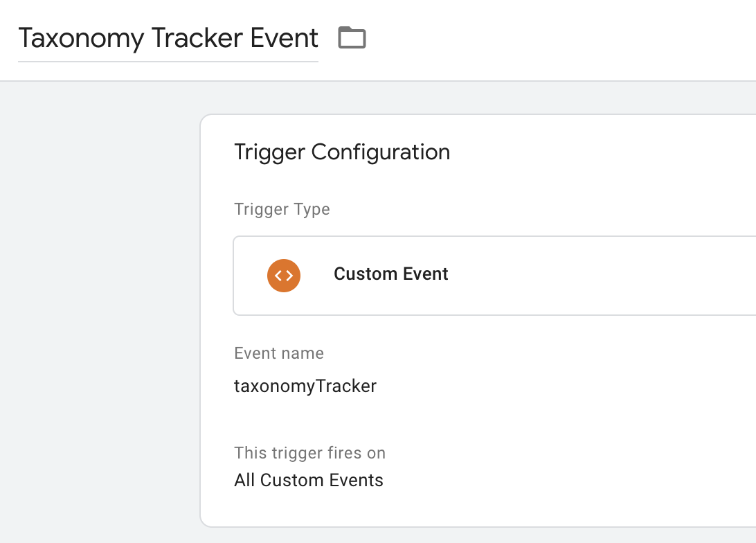This screenshot has width=756, height=543.
Task: Click the underline beneath the trigger title
Action: 168,62
